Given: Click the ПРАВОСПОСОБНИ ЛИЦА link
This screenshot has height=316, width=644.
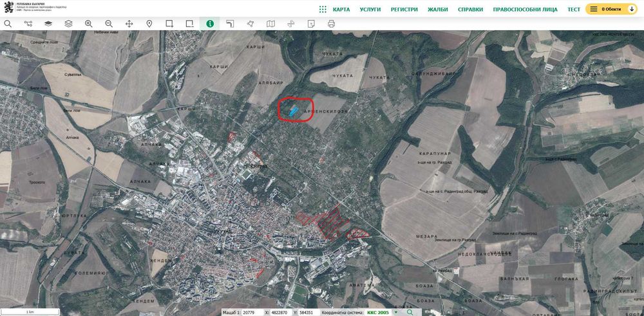Looking at the screenshot, I should tap(525, 10).
